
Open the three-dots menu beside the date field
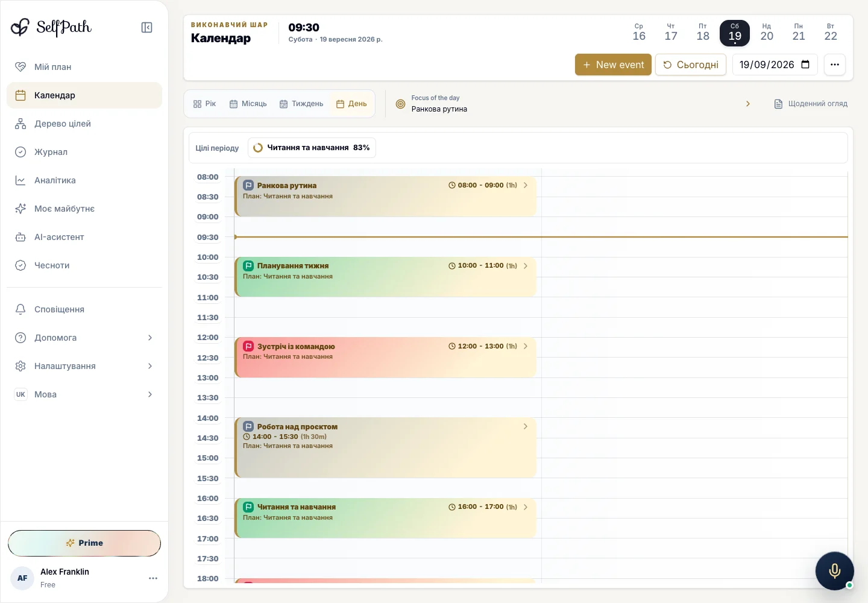click(835, 65)
